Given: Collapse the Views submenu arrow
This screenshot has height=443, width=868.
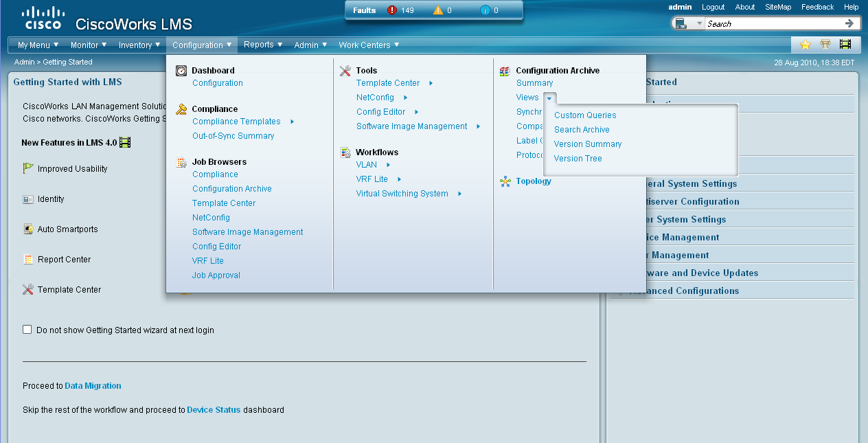Looking at the screenshot, I should [x=549, y=98].
